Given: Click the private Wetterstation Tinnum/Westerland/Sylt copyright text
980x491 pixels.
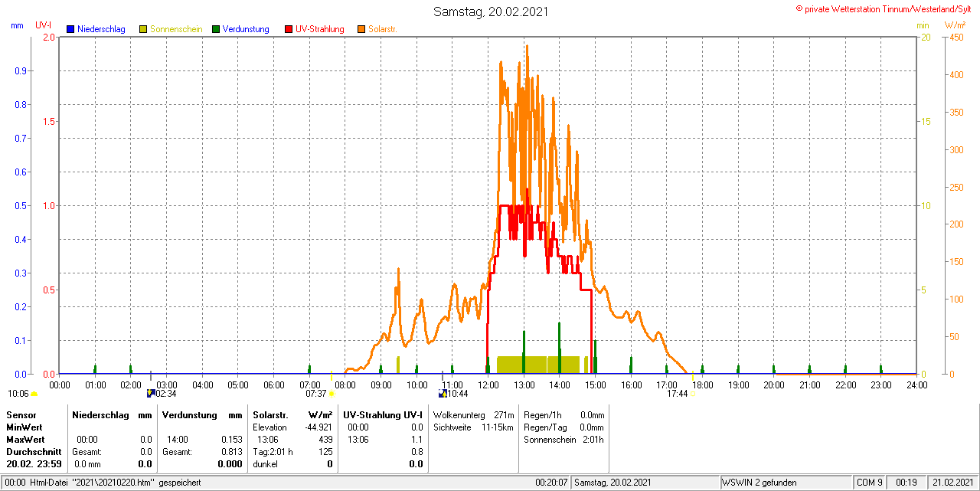Looking at the screenshot, I should point(884,8).
